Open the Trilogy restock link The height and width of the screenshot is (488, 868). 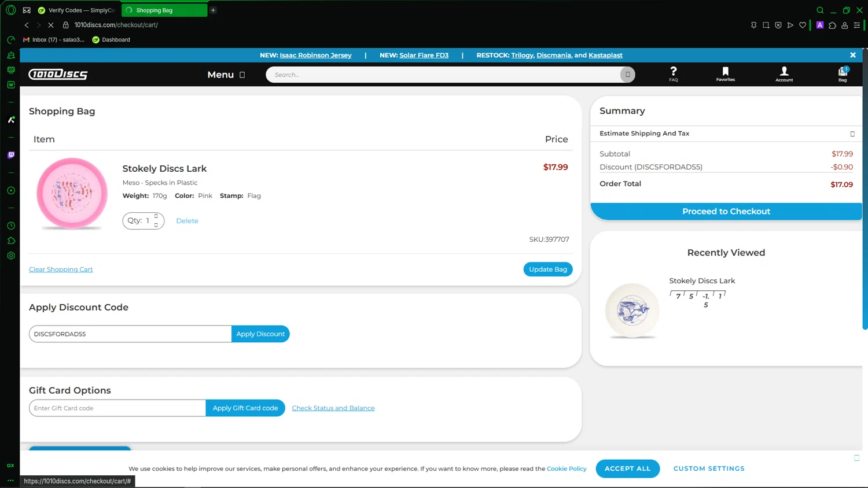(522, 55)
